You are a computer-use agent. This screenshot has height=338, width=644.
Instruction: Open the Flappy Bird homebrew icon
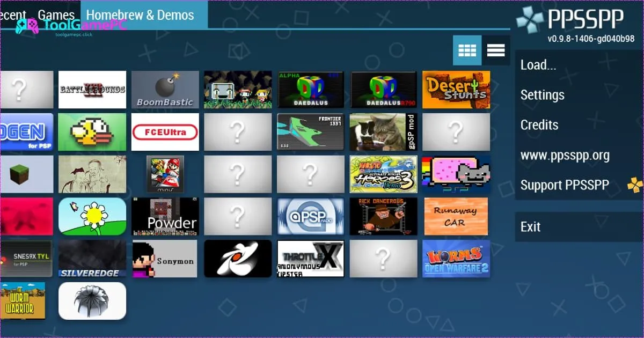(x=92, y=132)
